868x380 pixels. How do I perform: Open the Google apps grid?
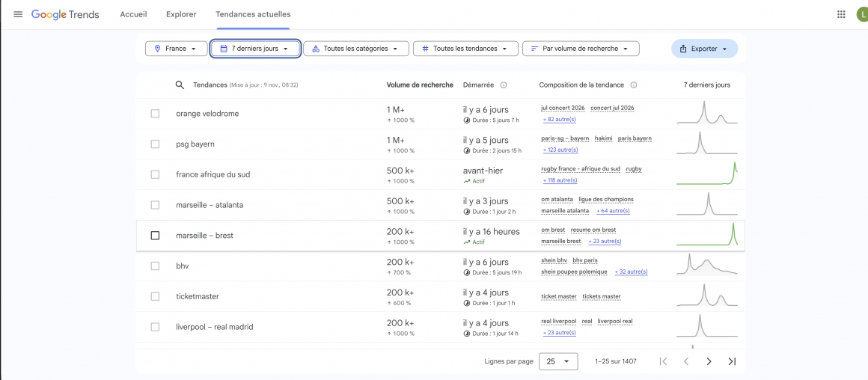click(841, 14)
